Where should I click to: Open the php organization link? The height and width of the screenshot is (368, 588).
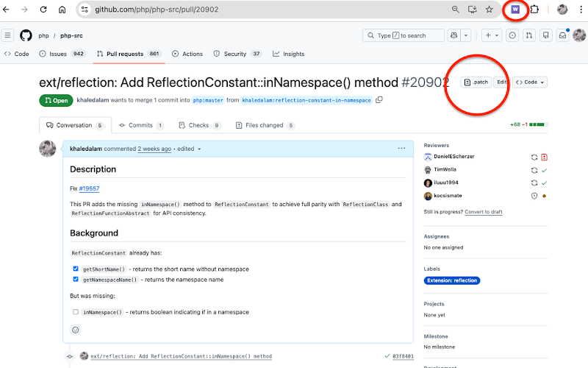(43, 35)
